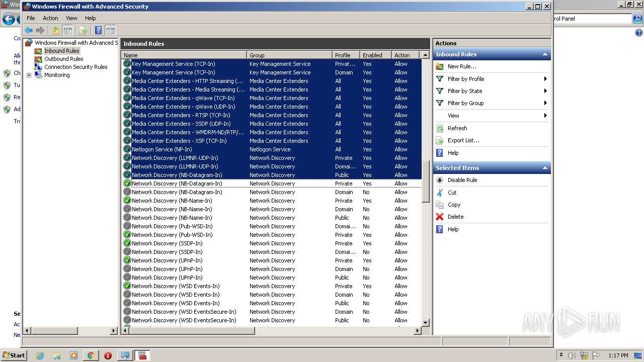Click Filter by Profile funnel icon
Viewport: 644px width, 362px height.
pos(440,79)
